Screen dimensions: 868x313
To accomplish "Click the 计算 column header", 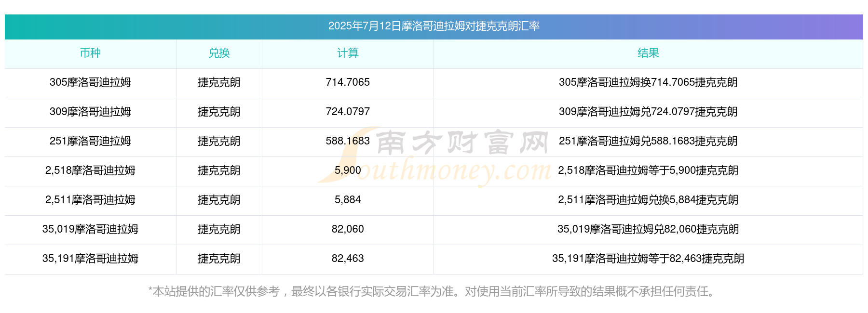I will (348, 53).
